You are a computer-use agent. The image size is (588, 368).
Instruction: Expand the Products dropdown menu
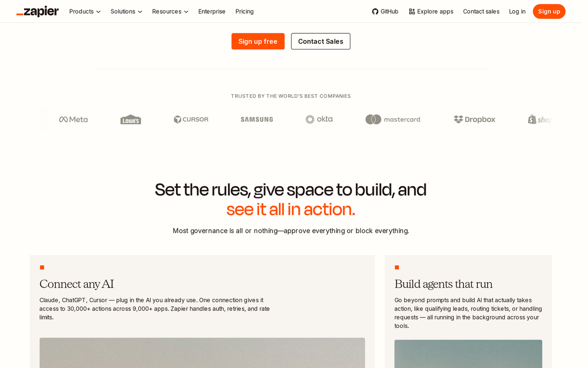pyautogui.click(x=85, y=11)
